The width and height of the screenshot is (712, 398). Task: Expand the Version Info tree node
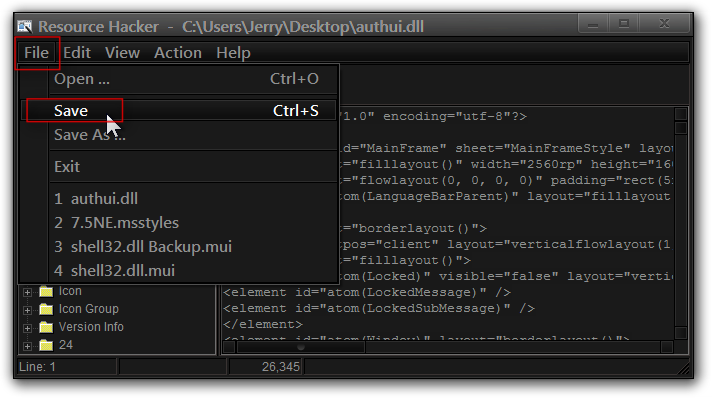pyautogui.click(x=27, y=328)
